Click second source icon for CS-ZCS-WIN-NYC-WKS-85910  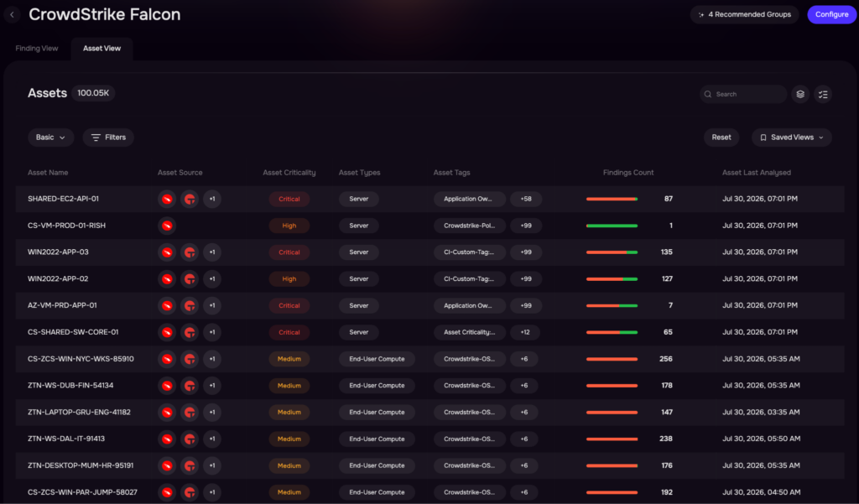[x=190, y=359]
